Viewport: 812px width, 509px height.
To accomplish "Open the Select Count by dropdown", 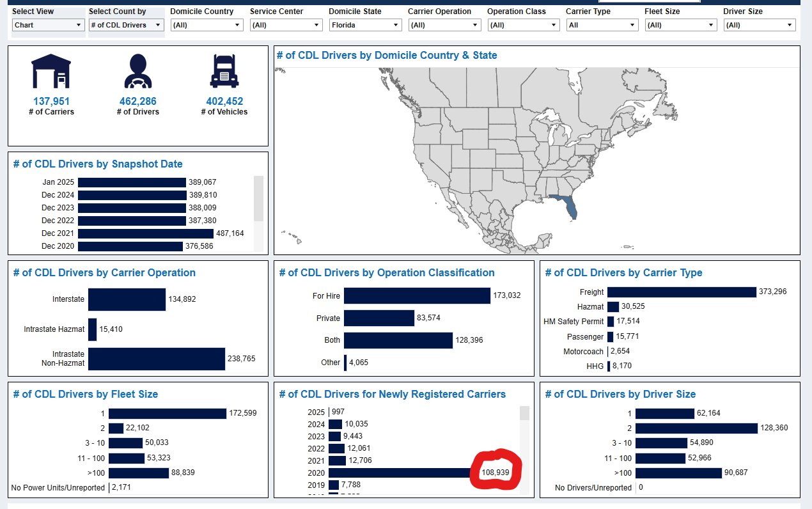I will click(x=126, y=25).
